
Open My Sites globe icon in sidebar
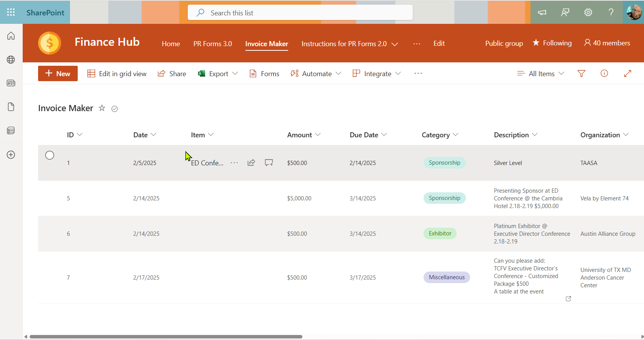[11, 60]
